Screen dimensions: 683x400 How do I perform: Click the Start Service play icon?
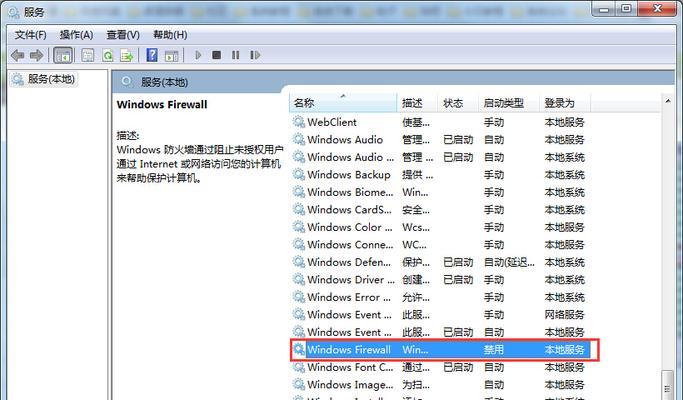tap(198, 55)
